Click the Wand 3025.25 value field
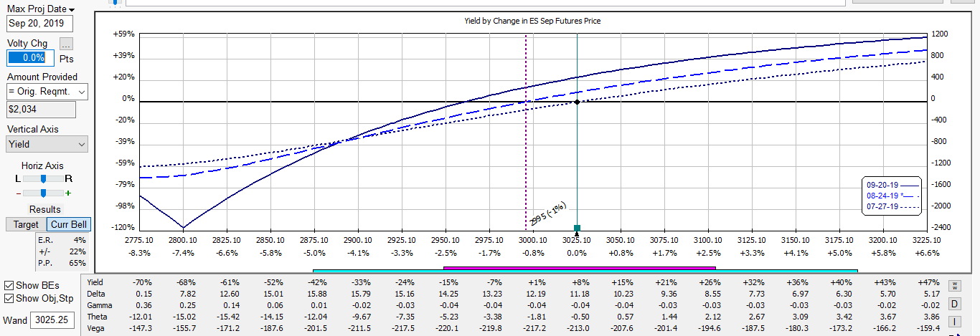The height and width of the screenshot is (336, 980). point(53,320)
